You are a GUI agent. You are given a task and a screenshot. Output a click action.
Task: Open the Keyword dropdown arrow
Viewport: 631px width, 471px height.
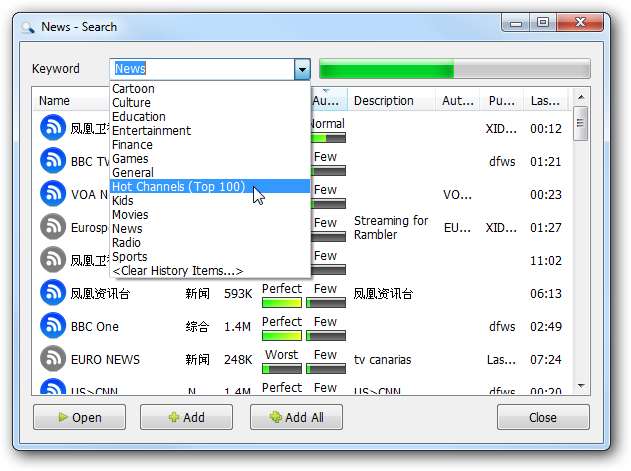tap(302, 69)
